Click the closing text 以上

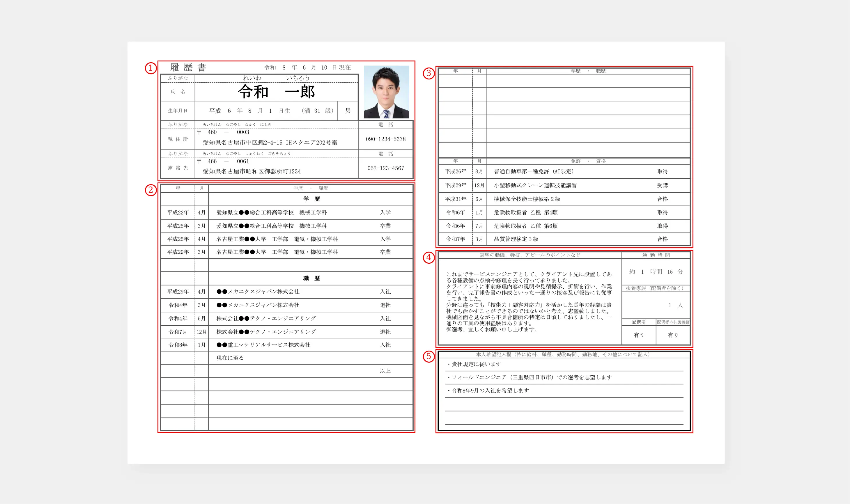click(385, 371)
